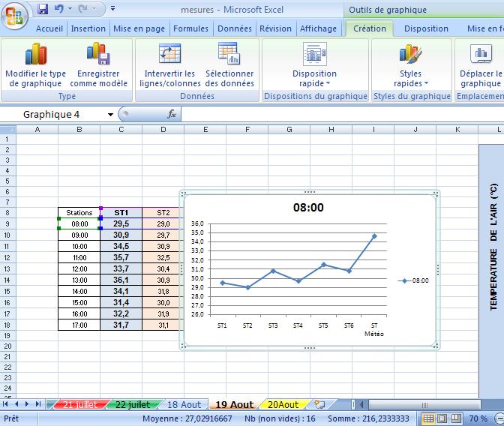This screenshot has height=426, width=504.
Task: Expand Disposition rapide gallery
Action: point(314,65)
